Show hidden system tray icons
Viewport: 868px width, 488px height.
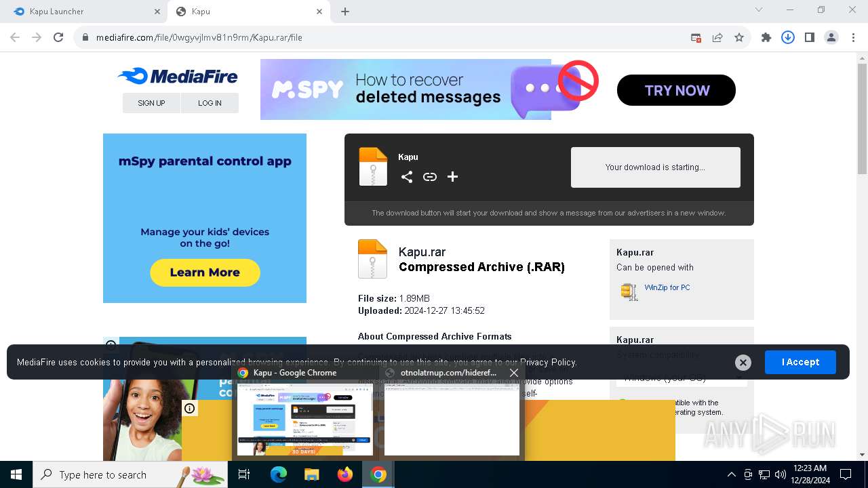click(731, 474)
